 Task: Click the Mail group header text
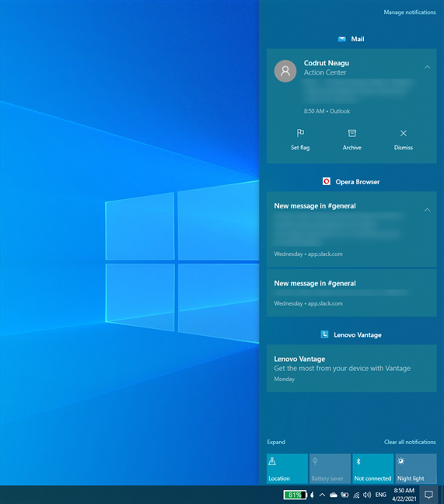point(358,39)
